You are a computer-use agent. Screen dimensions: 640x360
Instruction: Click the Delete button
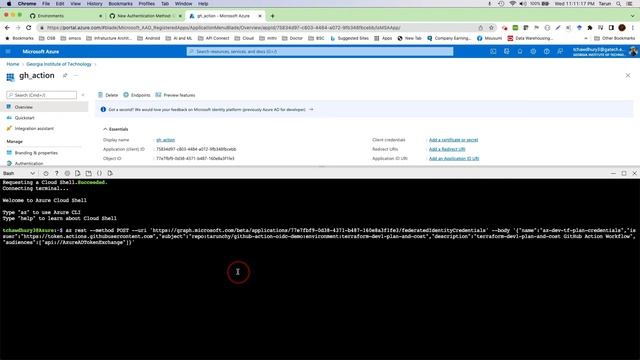[108, 95]
